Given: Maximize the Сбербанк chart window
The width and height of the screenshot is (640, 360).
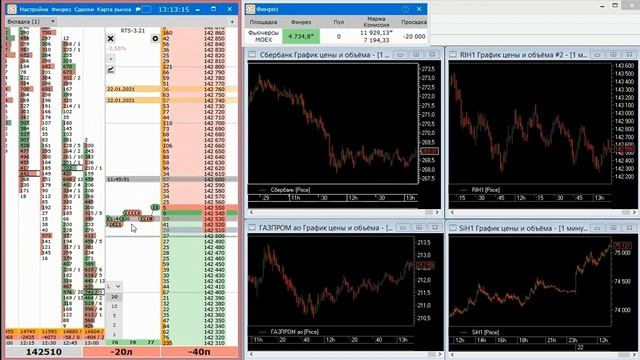Looking at the screenshot, I should click(416, 55).
